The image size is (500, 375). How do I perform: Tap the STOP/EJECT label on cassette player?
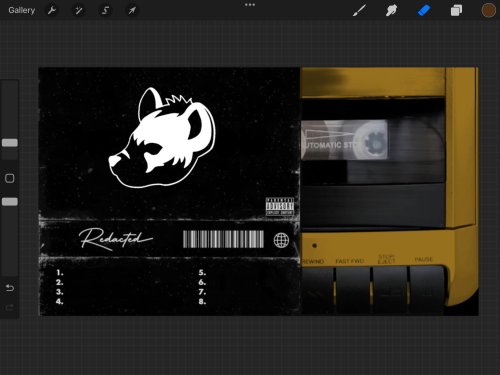click(386, 259)
